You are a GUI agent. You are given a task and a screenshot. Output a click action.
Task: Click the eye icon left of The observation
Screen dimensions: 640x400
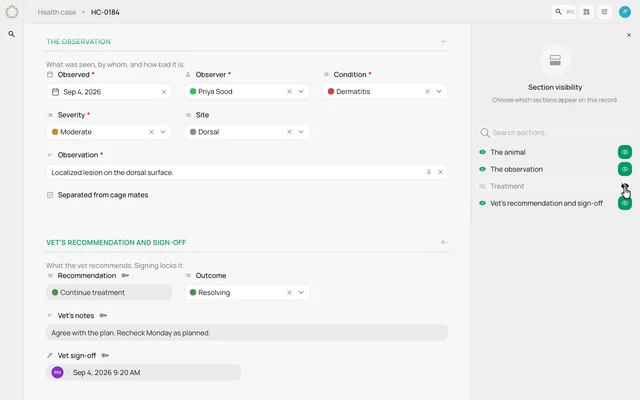coord(482,169)
